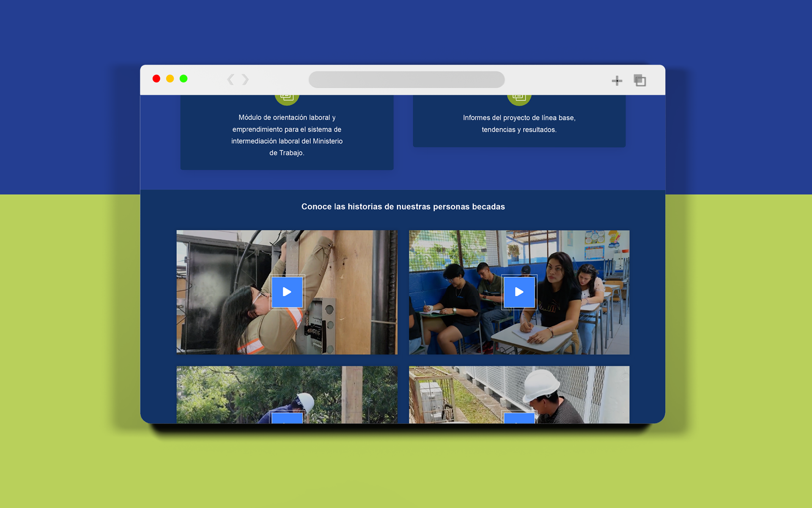This screenshot has width=812, height=508.
Task: Open the Módulo de orientación laboral card text
Action: [287, 135]
